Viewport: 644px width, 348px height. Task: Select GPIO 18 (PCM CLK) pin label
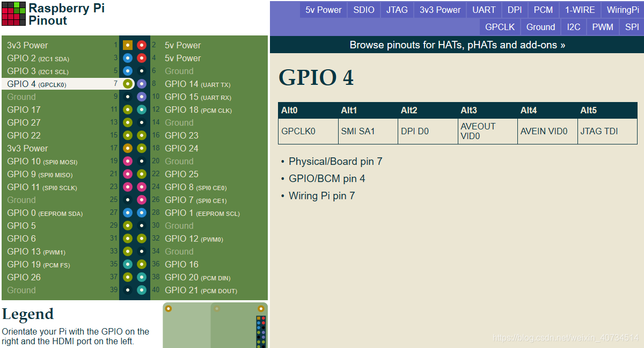(198, 110)
